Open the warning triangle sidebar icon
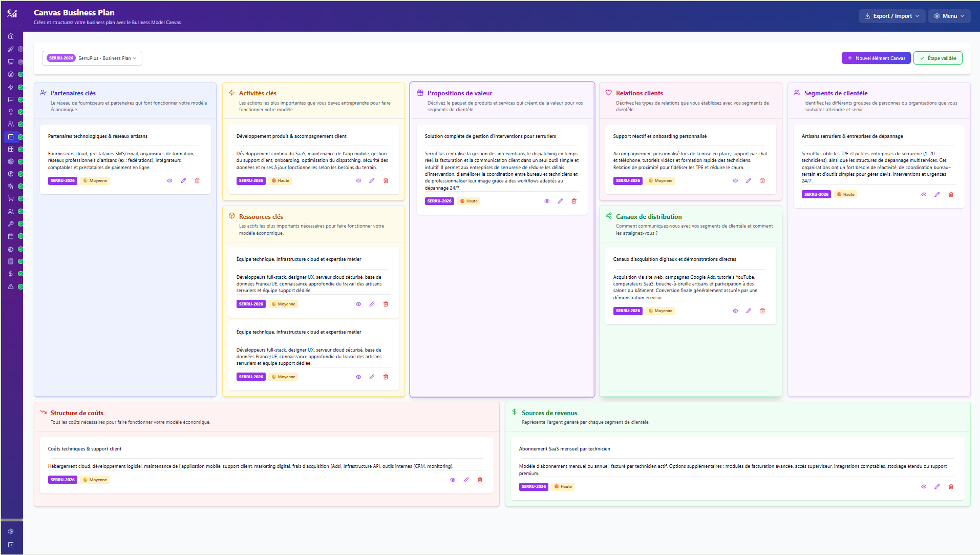This screenshot has height=555, width=980. [x=11, y=286]
